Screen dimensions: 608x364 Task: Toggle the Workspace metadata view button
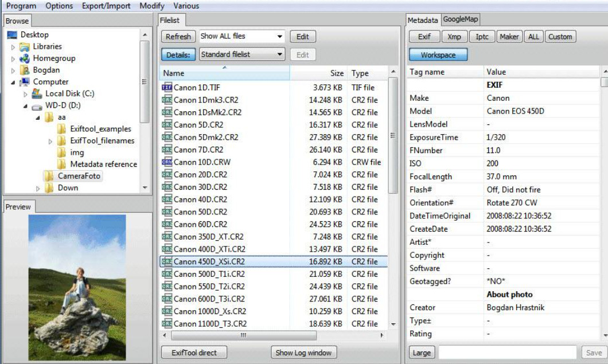coord(438,54)
